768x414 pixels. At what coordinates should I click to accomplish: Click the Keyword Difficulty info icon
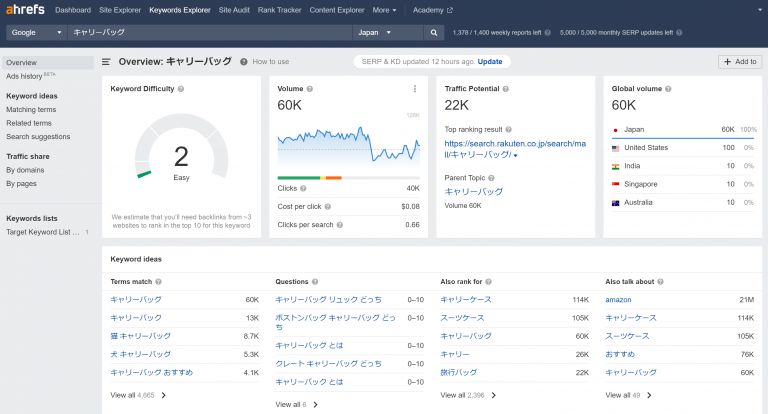pos(181,89)
